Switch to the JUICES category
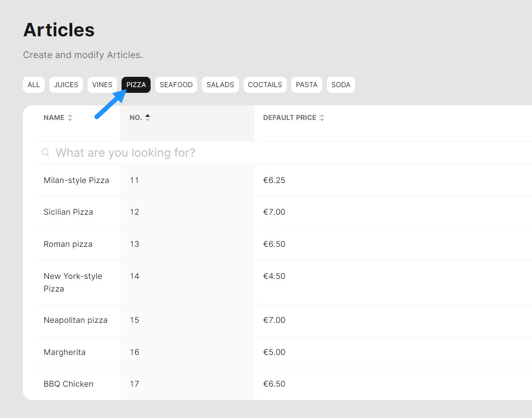532x418 pixels. [66, 85]
